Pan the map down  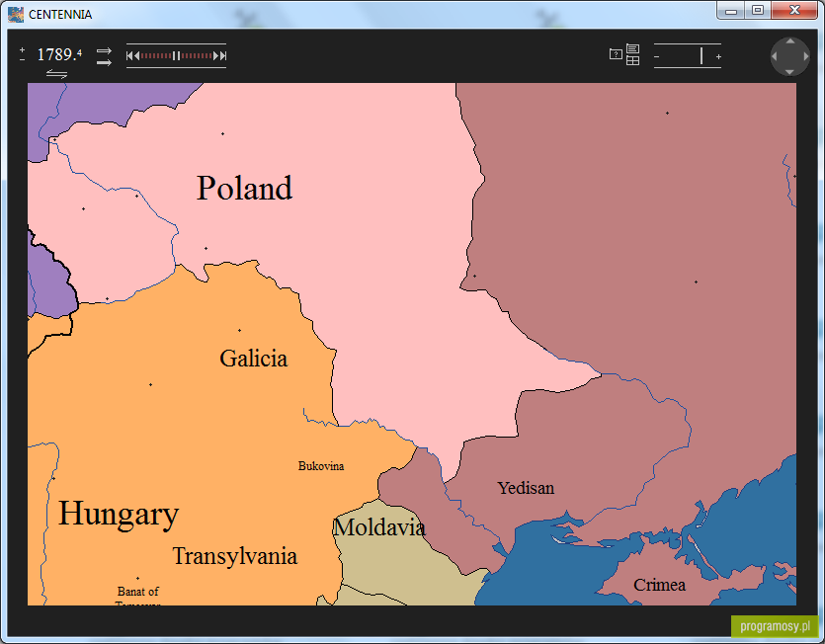[x=790, y=71]
